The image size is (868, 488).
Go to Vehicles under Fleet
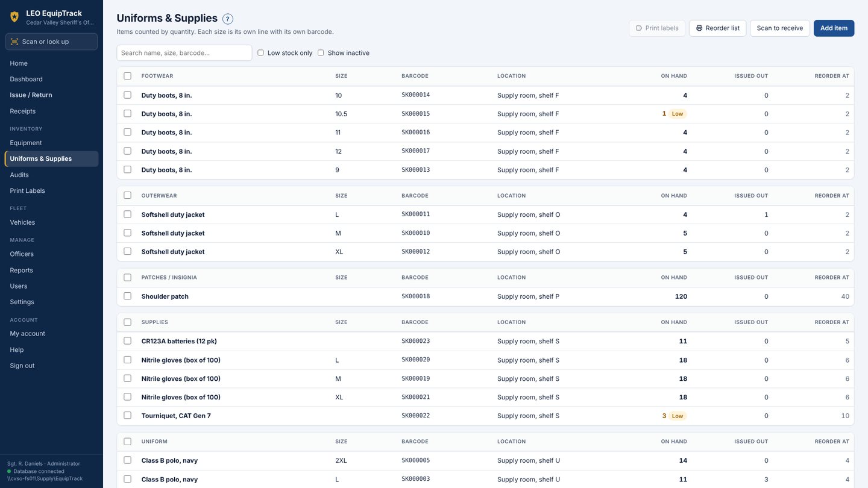click(51, 222)
